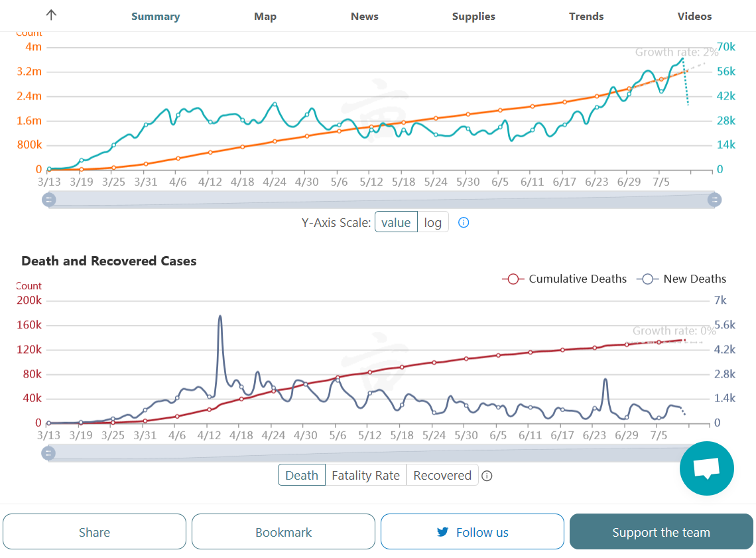Switch Y-Axis Scale to log
Screen dimensions: 756x558
point(432,223)
